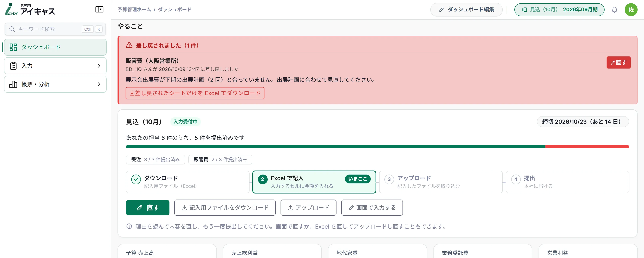
Task: Download 差し戻されたシートだけを Excel
Action: coord(195,93)
